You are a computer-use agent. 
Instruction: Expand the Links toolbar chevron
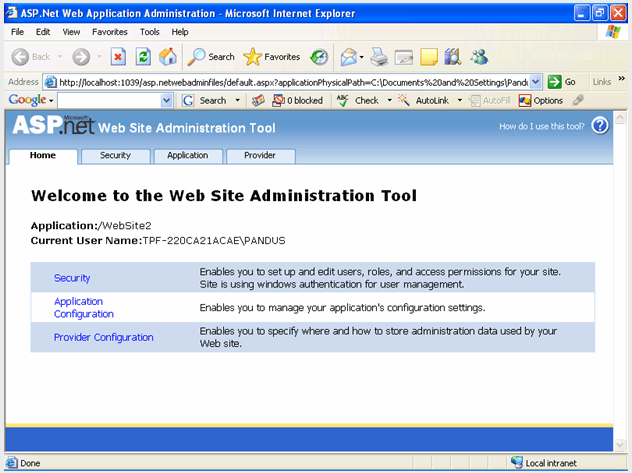point(622,79)
